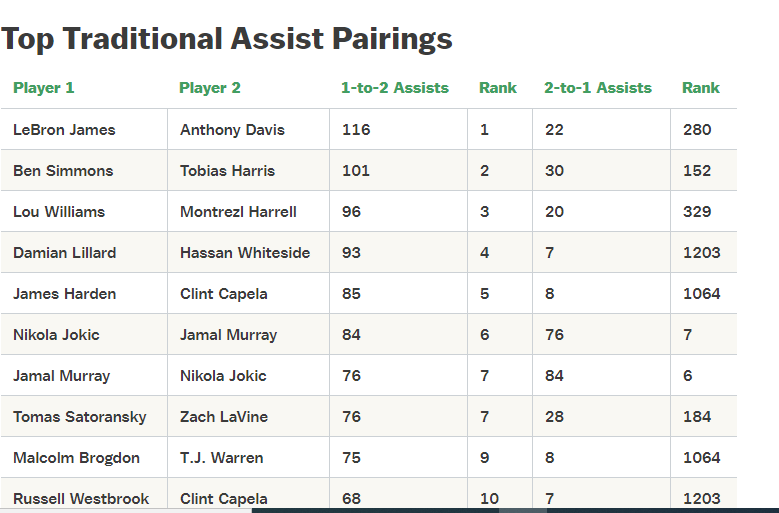
Task: Click Nikola Jokic in Player 1 column
Action: (56, 335)
